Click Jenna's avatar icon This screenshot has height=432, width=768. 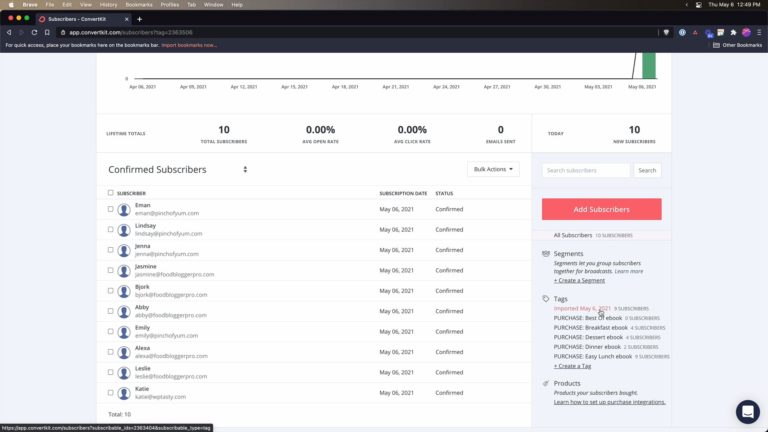pyautogui.click(x=124, y=250)
